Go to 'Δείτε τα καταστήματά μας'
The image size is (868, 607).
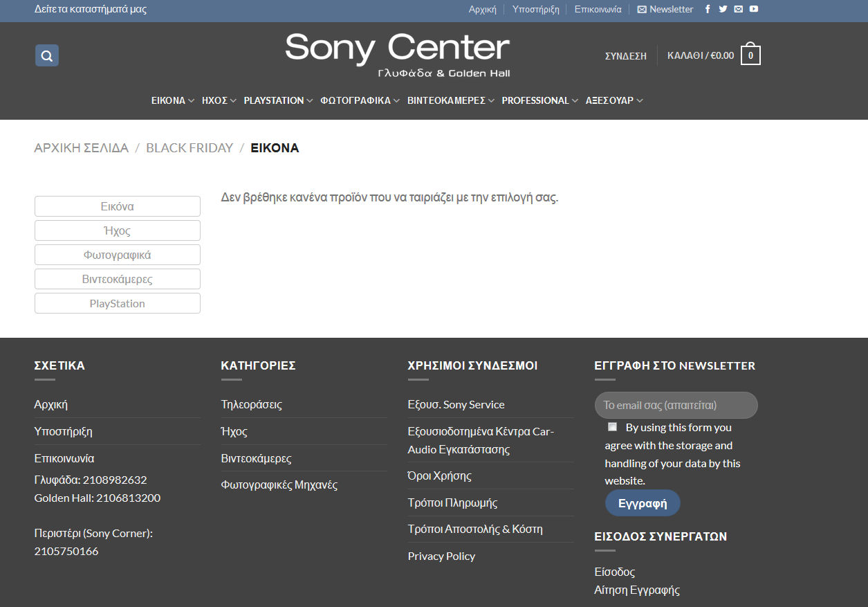(x=91, y=9)
